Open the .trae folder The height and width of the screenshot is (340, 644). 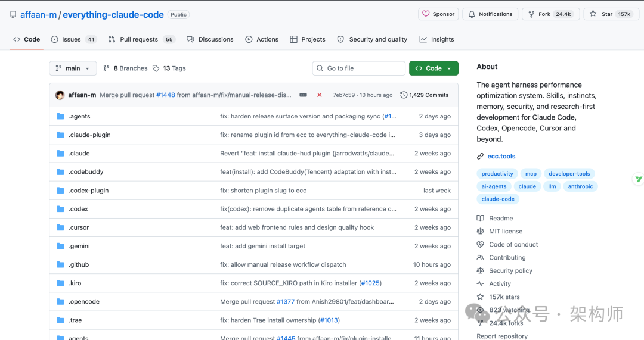[x=75, y=320]
